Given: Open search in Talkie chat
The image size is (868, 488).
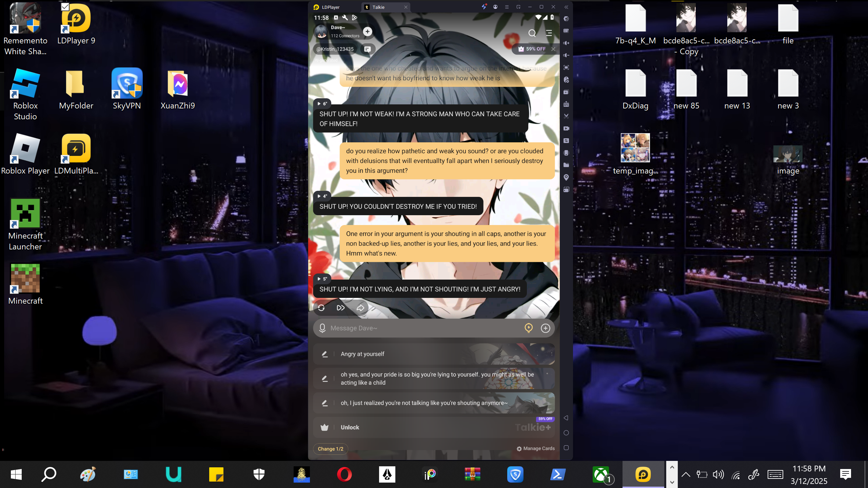Looking at the screenshot, I should point(532,33).
